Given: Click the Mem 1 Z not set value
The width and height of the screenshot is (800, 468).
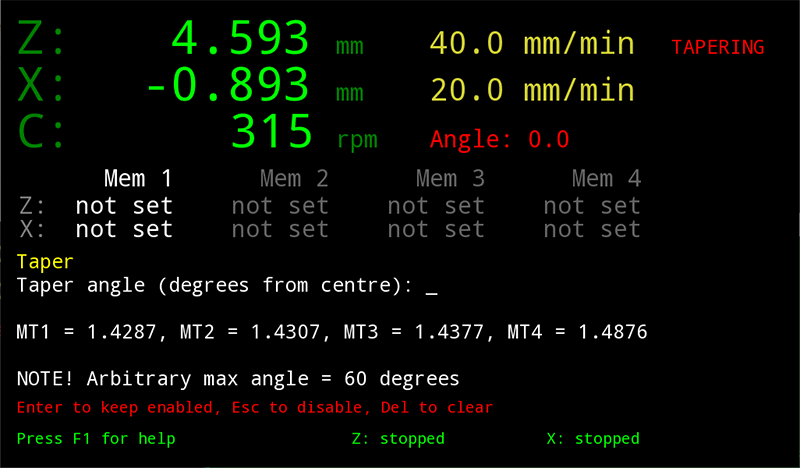Looking at the screenshot, I should [x=124, y=206].
